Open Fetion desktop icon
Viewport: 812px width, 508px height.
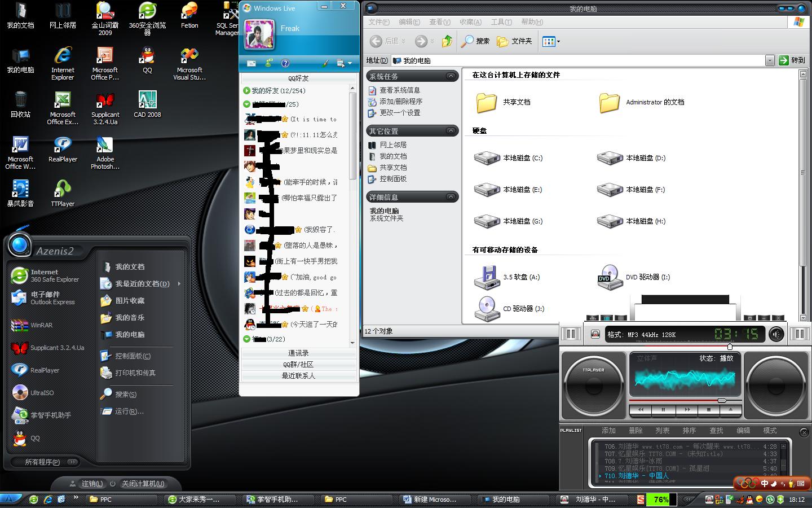click(189, 16)
